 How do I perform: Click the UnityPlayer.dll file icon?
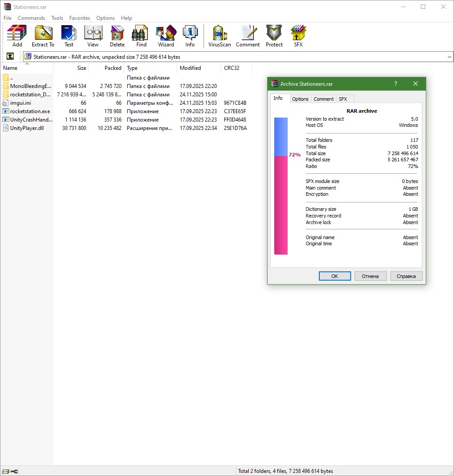(x=5, y=128)
